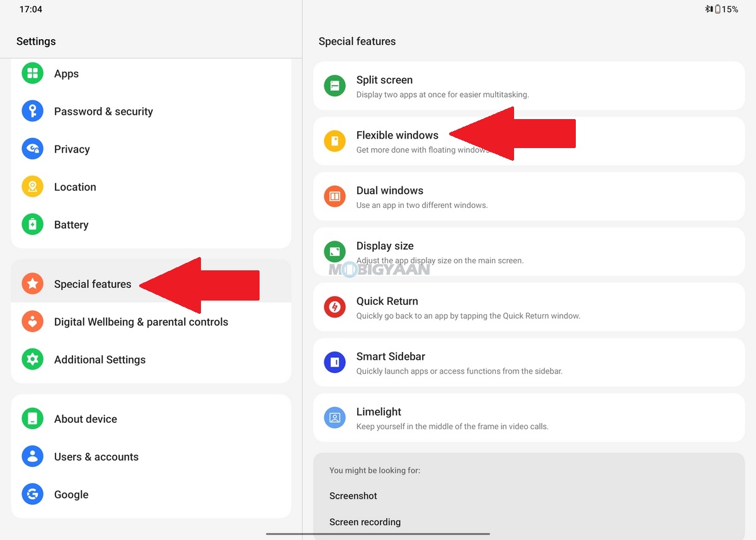Open Apps settings
756x540 pixels.
tap(151, 74)
